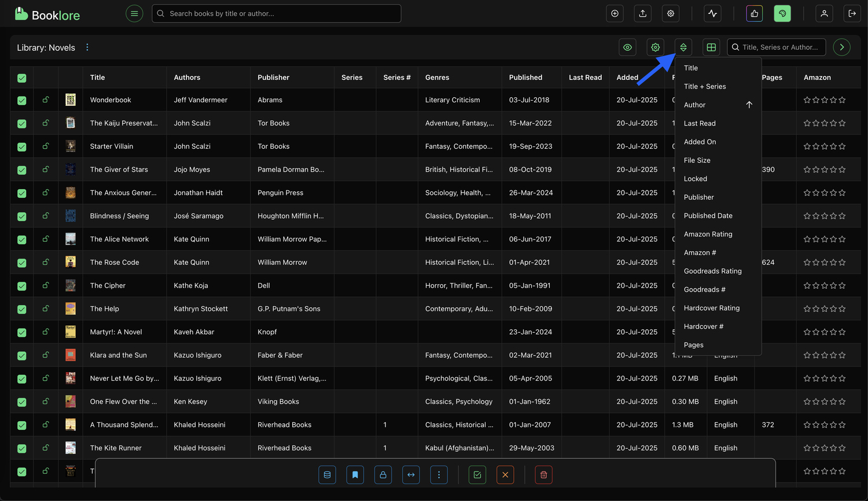
Task: Click the Authors column header
Action: coord(187,78)
